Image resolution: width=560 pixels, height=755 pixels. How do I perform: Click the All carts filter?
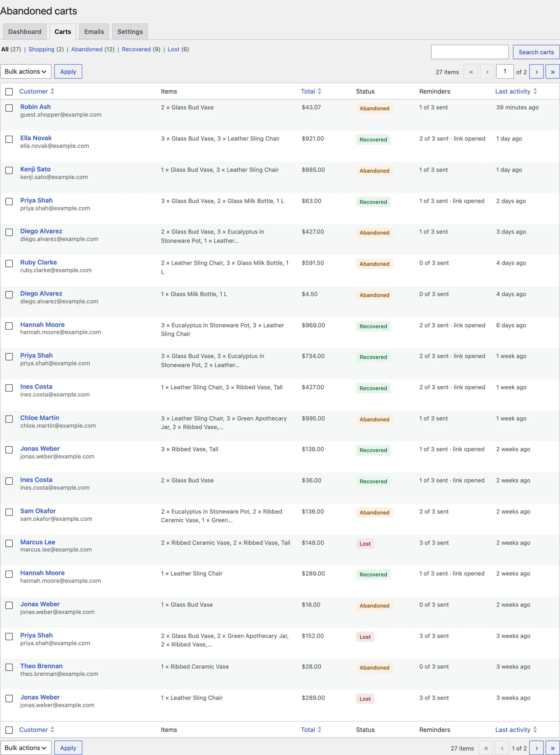point(5,49)
